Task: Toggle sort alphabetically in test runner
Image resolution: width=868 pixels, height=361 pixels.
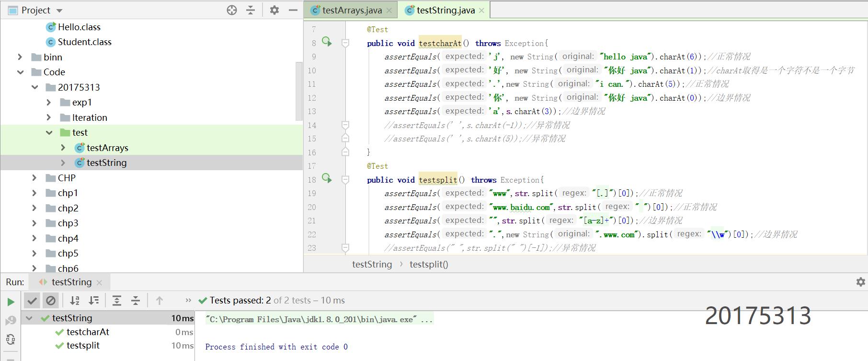Action: 75,301
